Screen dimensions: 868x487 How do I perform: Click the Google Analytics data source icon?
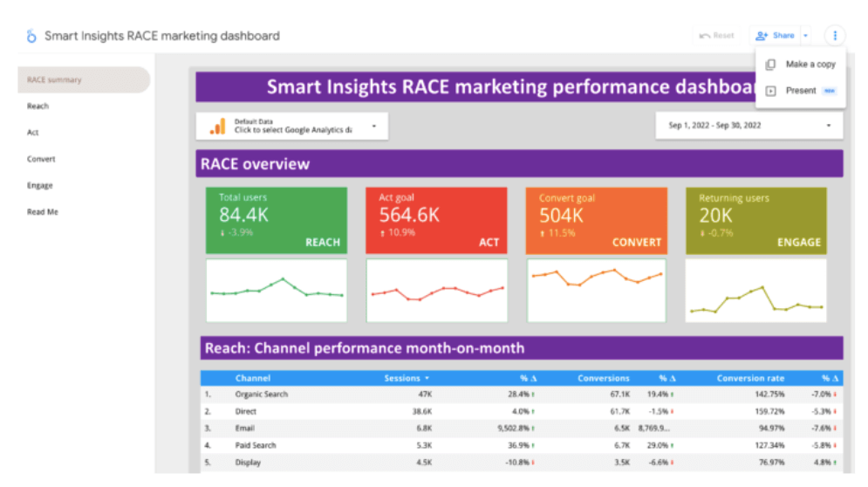click(217, 127)
